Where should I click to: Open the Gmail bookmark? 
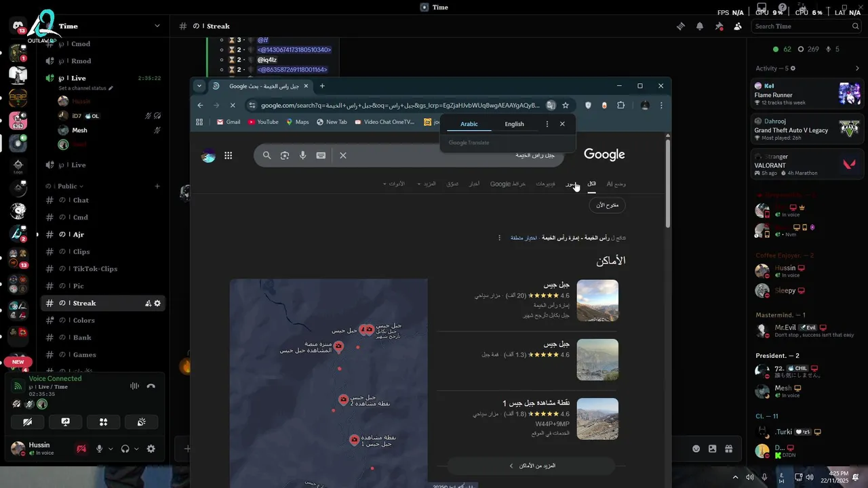tap(228, 122)
